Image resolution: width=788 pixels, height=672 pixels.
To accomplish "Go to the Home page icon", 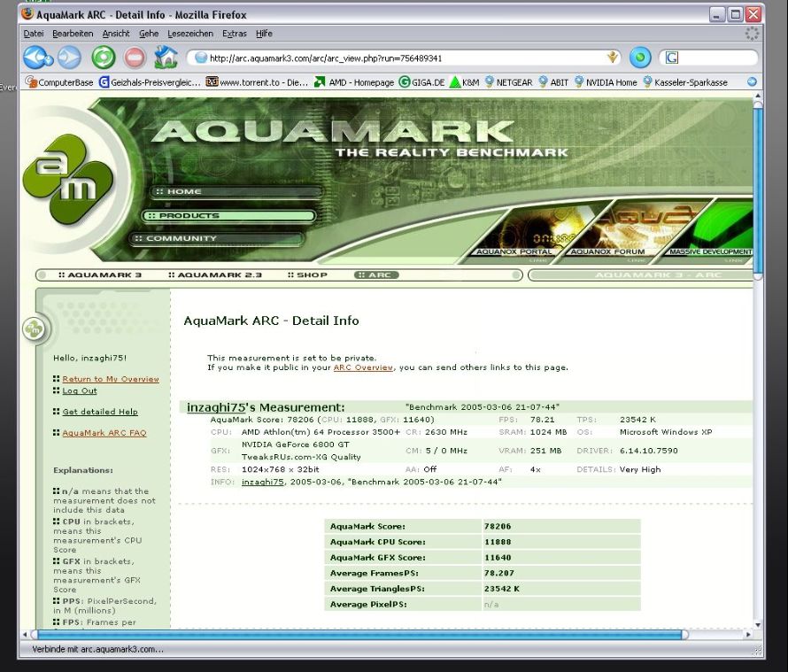I will [166, 58].
